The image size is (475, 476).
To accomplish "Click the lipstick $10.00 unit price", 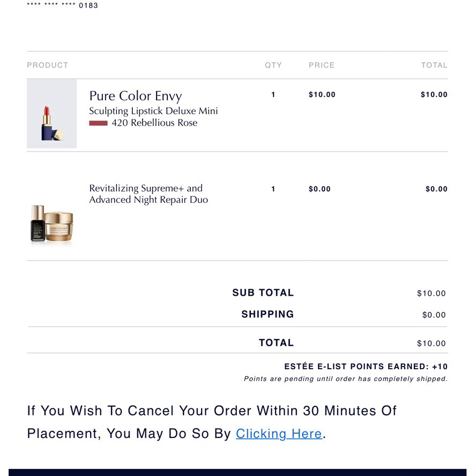I will (322, 94).
